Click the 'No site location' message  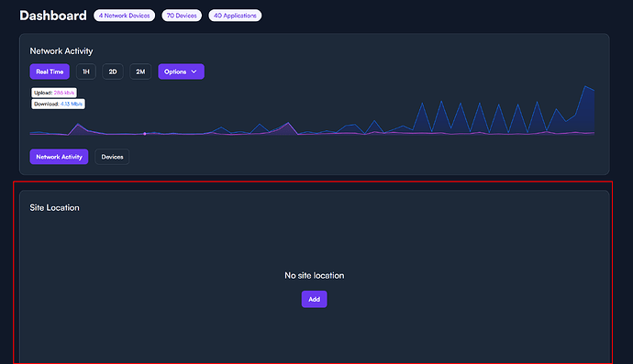click(x=314, y=276)
